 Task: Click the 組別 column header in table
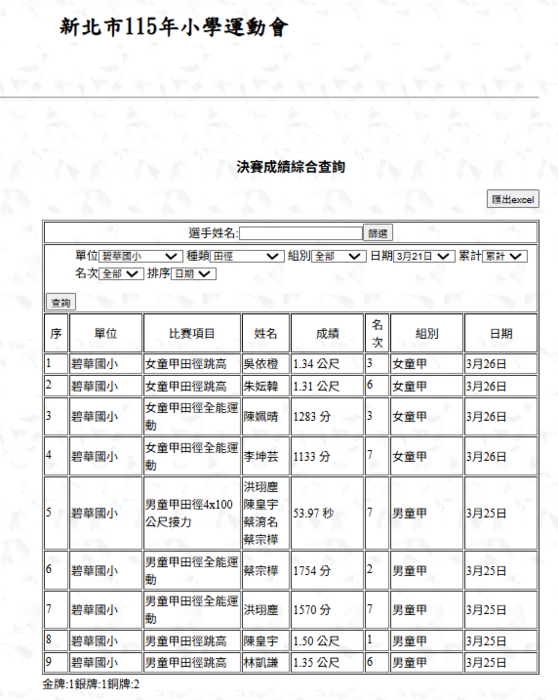(427, 333)
